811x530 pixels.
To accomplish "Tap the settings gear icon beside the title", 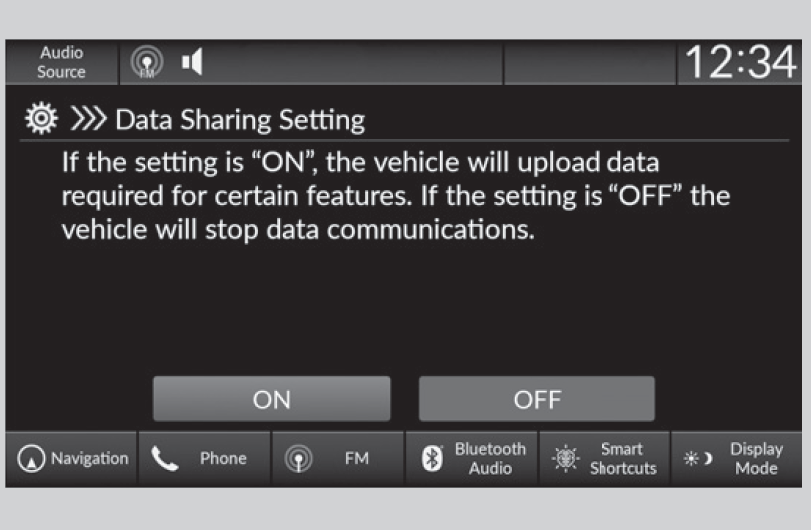I will pos(39,121).
